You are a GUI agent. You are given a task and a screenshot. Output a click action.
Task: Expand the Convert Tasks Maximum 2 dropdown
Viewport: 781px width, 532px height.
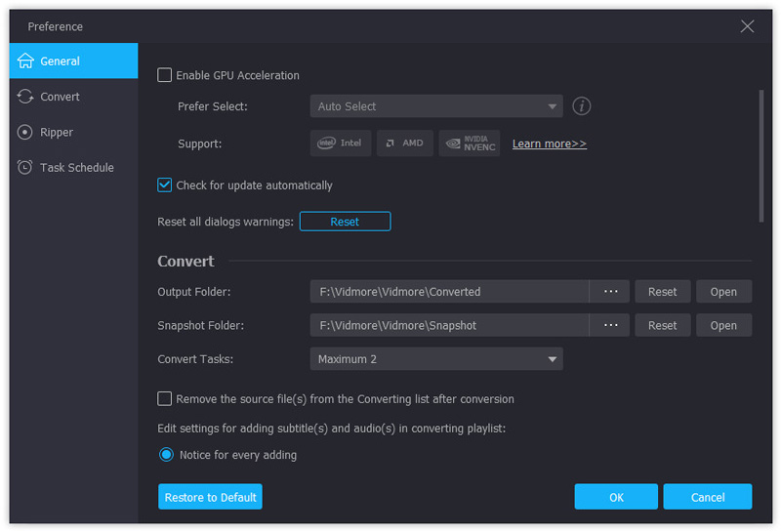(x=436, y=359)
